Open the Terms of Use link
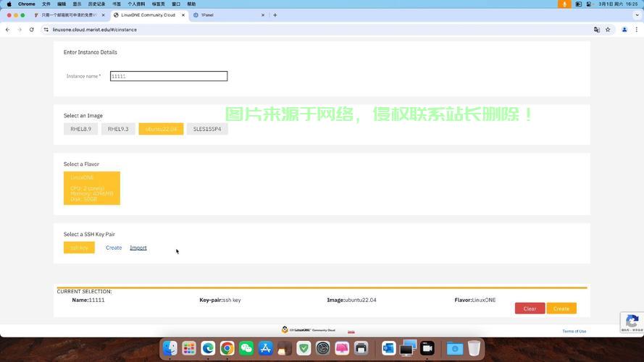Image resolution: width=644 pixels, height=362 pixels. click(x=574, y=331)
